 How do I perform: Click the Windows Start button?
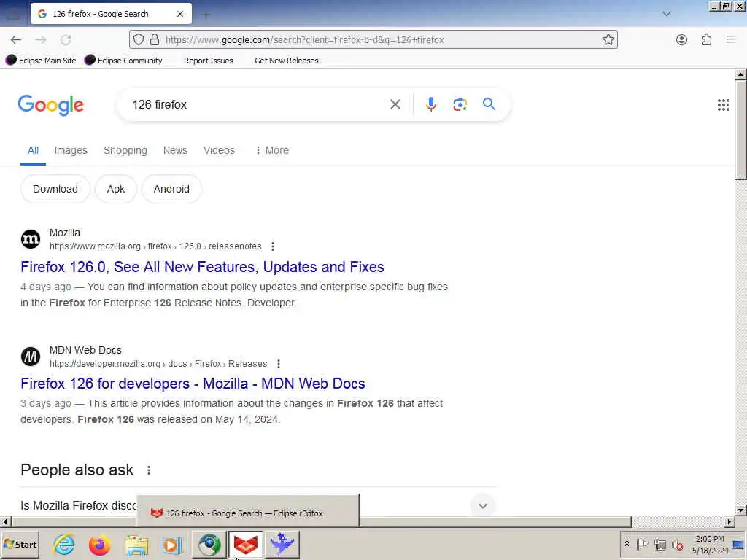[20, 544]
